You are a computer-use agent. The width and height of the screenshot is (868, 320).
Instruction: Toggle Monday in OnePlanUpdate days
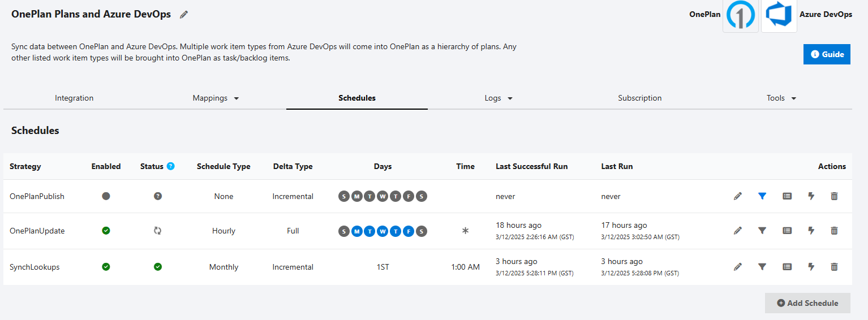pyautogui.click(x=356, y=231)
